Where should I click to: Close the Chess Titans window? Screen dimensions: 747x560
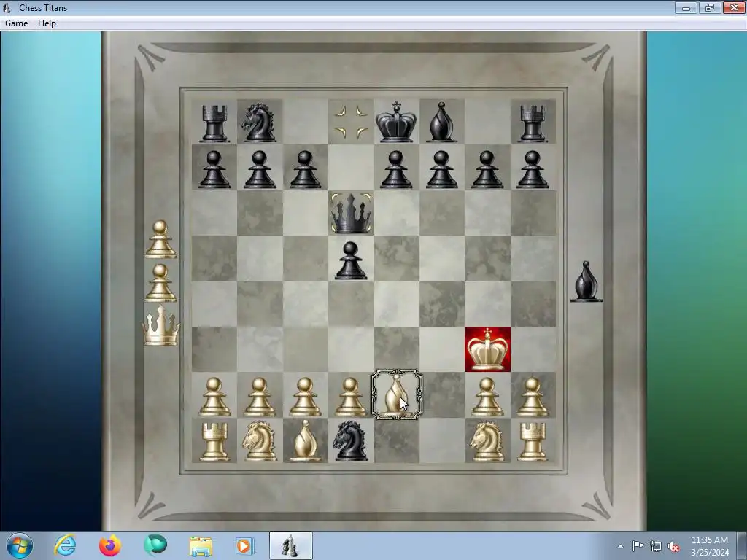pos(734,7)
